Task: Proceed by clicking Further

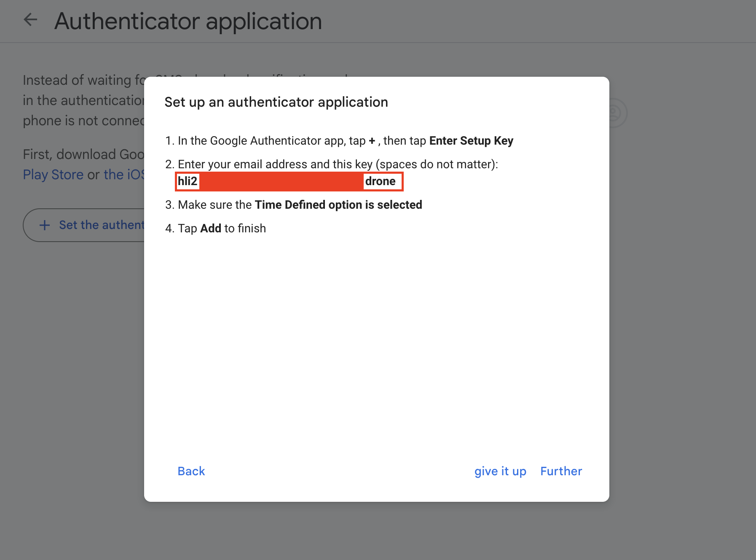Action: 561,471
